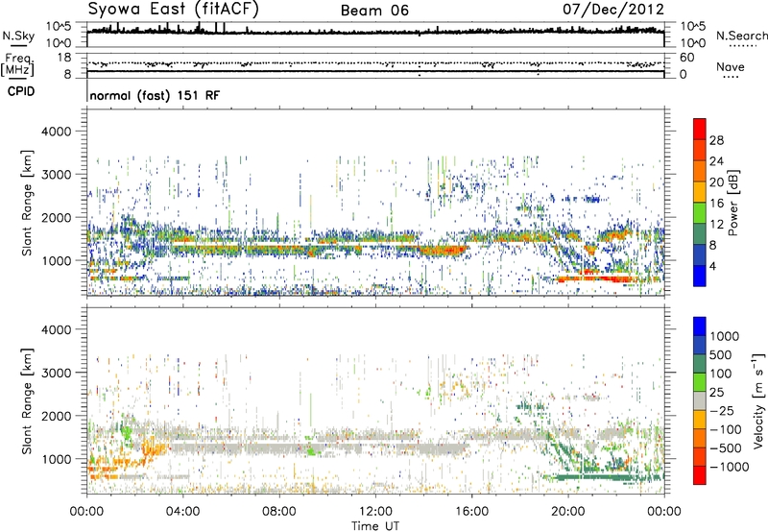This screenshot has height=532, width=768.
Task: Click the '16' power colorbar tick
Action: tap(716, 204)
